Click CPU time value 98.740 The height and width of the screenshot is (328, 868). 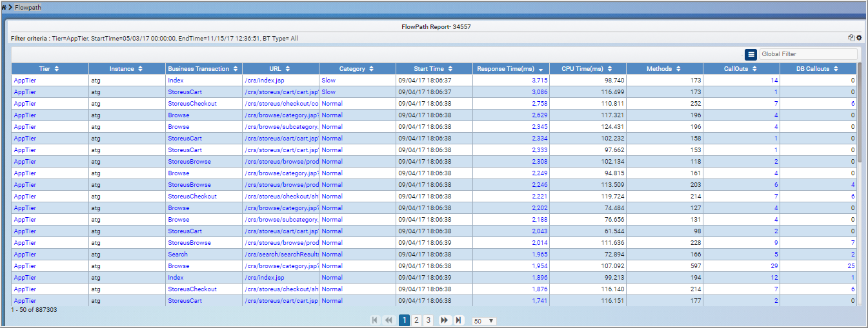tap(614, 81)
